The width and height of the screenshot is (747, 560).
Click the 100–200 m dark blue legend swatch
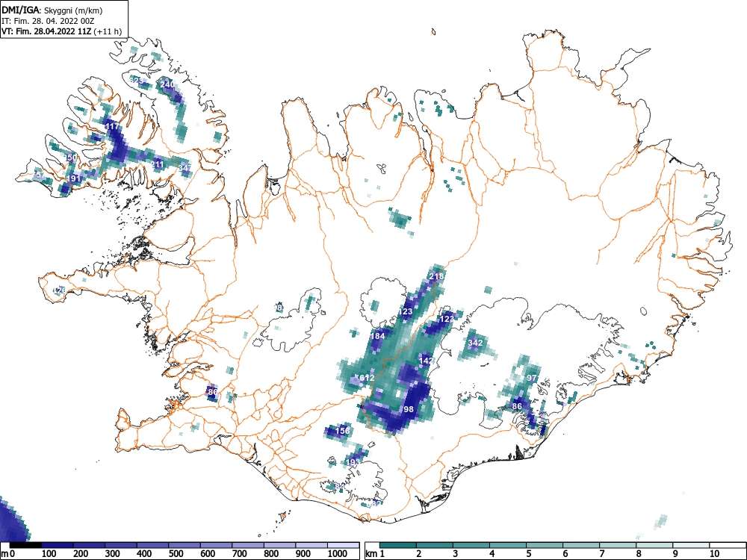(58, 545)
